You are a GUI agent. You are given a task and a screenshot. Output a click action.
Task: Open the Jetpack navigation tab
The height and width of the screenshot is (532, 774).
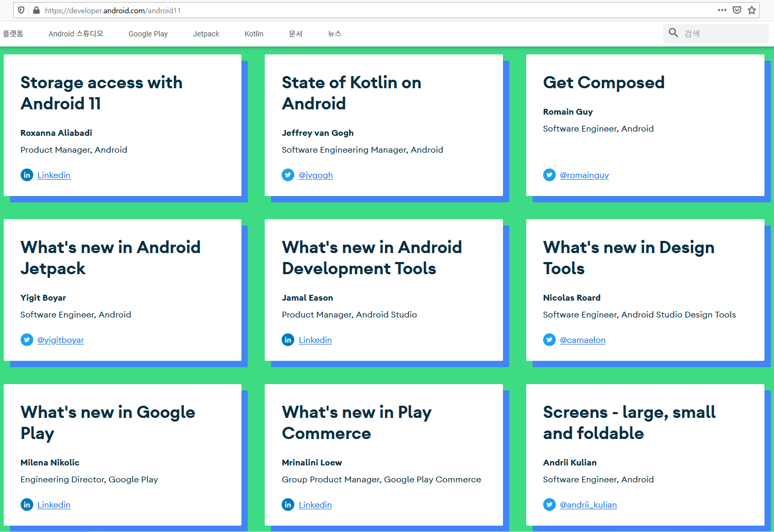click(206, 34)
